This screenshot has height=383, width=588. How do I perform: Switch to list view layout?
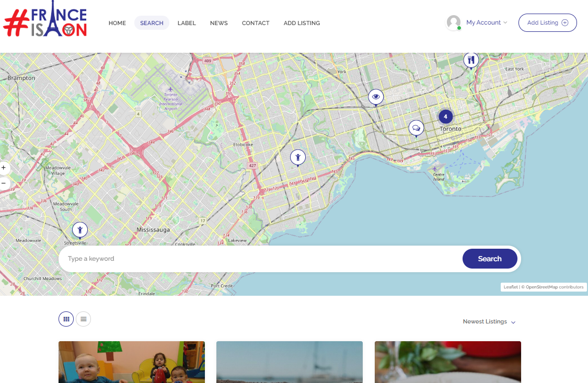click(x=83, y=319)
